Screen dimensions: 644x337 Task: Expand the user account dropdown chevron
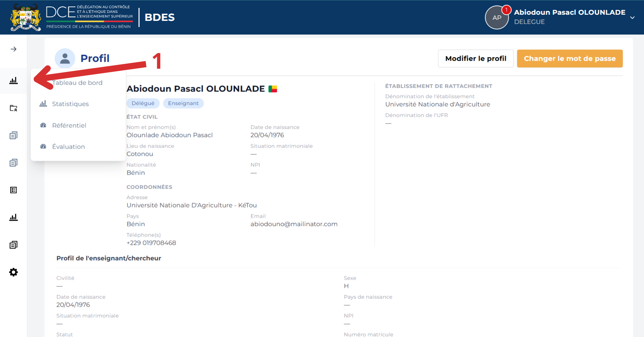point(632,17)
